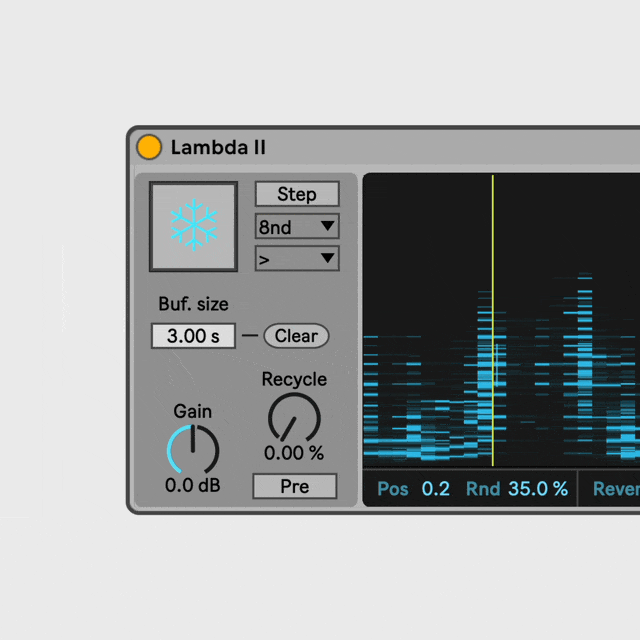
Task: Click the Lambda II device title
Action: pyautogui.click(x=218, y=147)
